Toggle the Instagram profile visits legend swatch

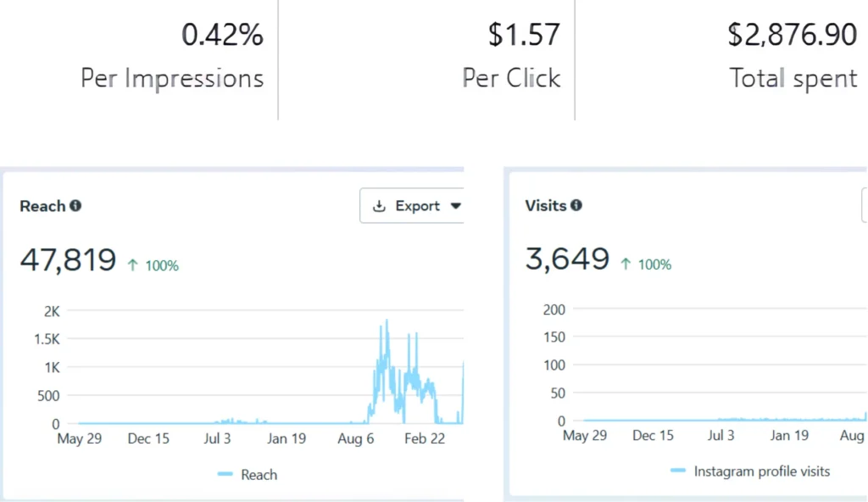(676, 471)
